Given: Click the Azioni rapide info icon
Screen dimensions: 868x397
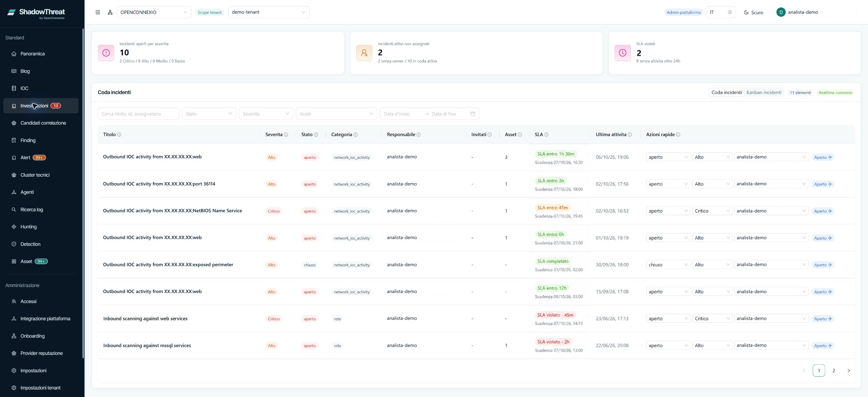Looking at the screenshot, I should [x=678, y=135].
